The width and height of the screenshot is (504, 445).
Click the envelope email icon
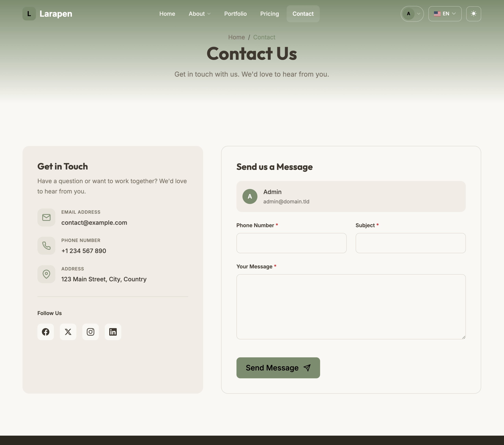pyautogui.click(x=46, y=217)
